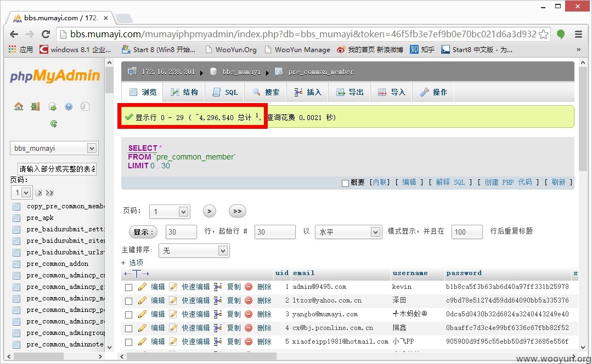
Task: Click the repeat headers field showing 100
Action: click(467, 232)
